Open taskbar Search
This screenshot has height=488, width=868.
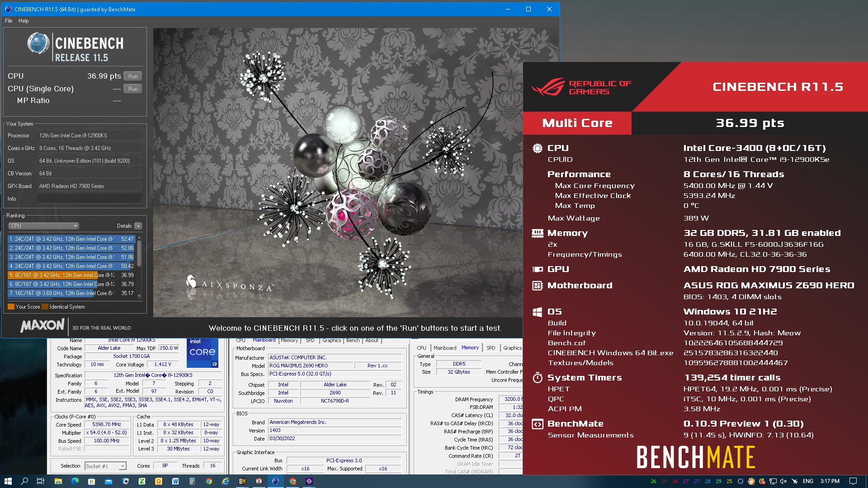pyautogui.click(x=24, y=481)
